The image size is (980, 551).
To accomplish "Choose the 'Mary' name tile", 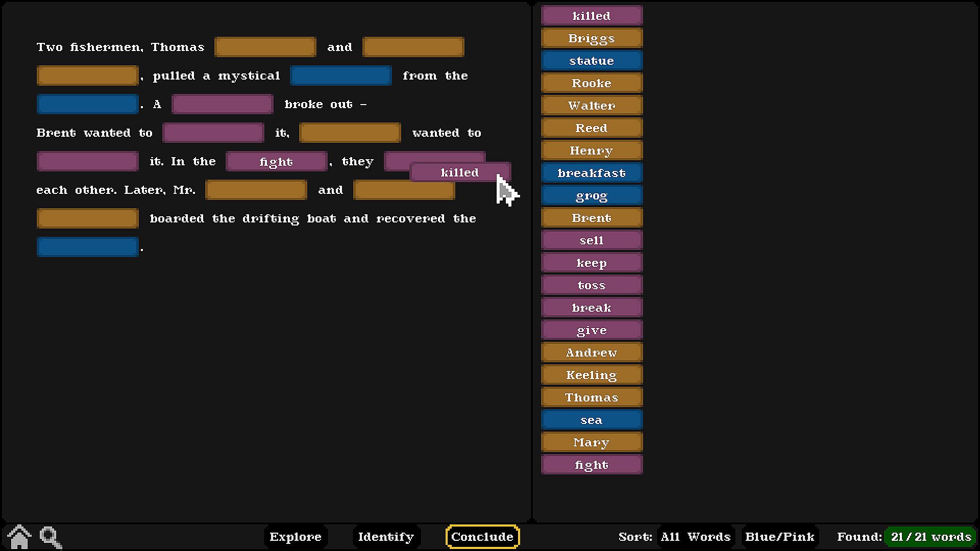I will coord(592,442).
